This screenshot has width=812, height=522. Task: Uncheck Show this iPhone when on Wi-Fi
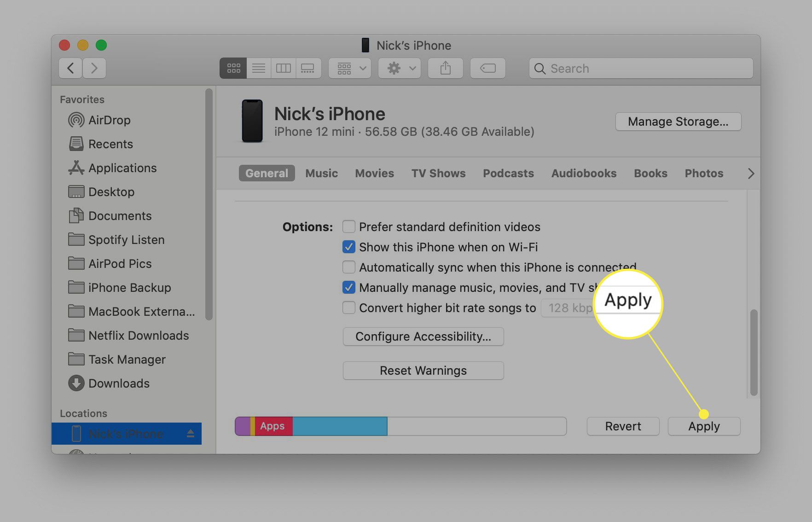tap(349, 247)
